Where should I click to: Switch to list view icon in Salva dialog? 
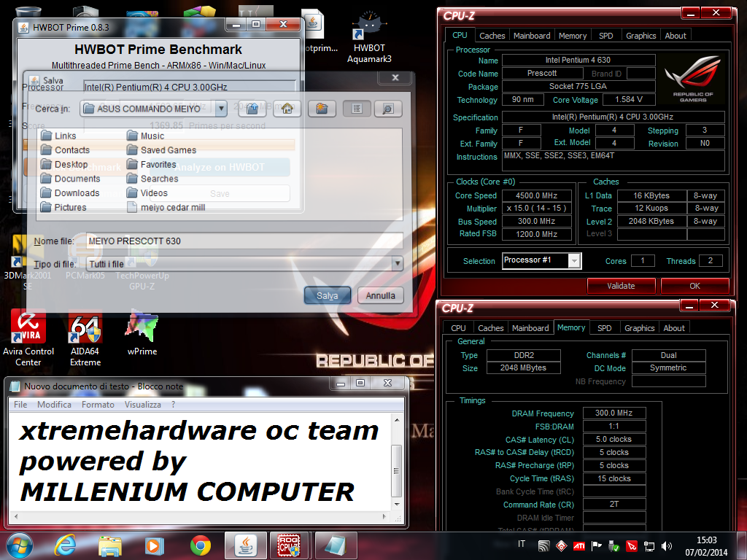coord(356,109)
